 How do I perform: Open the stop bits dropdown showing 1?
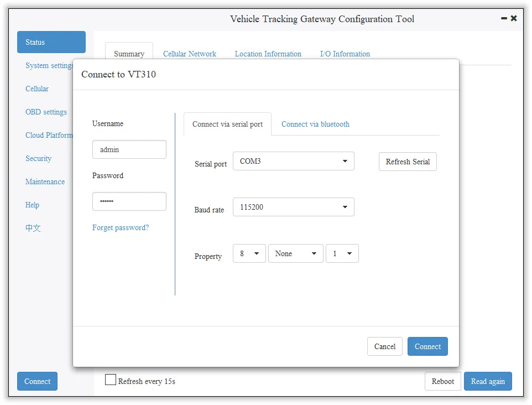coord(342,253)
